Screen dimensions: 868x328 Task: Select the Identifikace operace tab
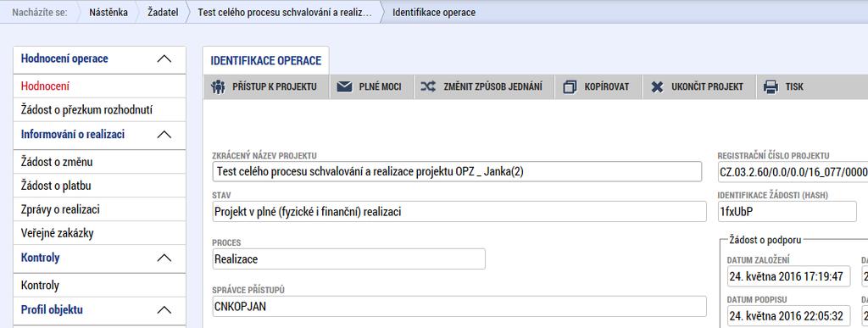[x=265, y=60]
